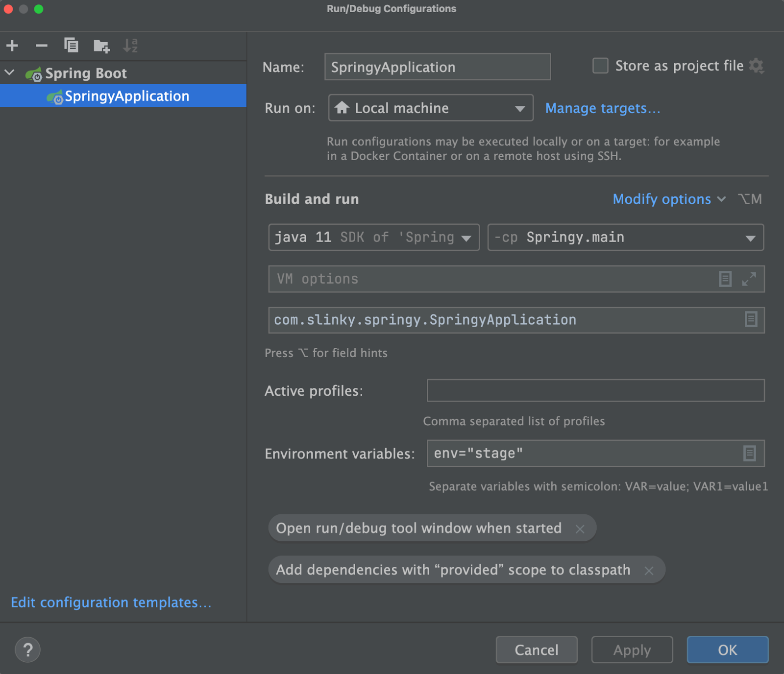Viewport: 784px width, 674px height.
Task: Expand the Modify options menu
Action: click(669, 199)
